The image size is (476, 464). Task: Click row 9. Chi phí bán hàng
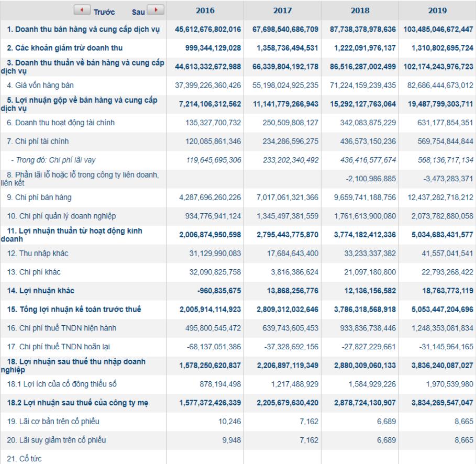[238, 197]
